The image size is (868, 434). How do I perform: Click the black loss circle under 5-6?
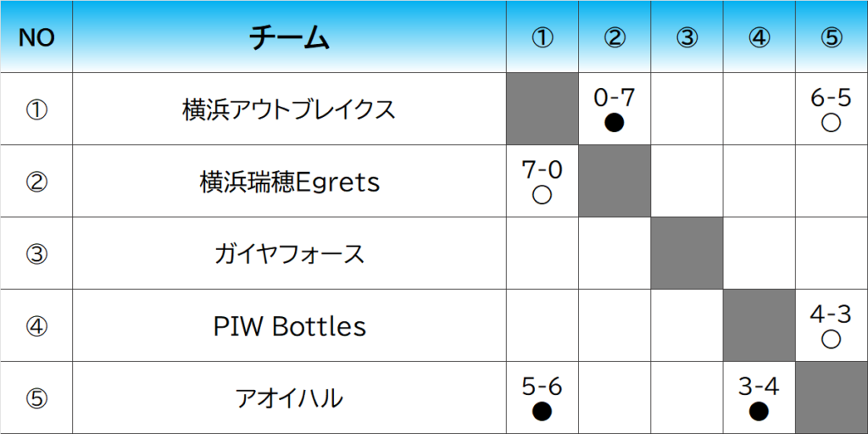[542, 411]
